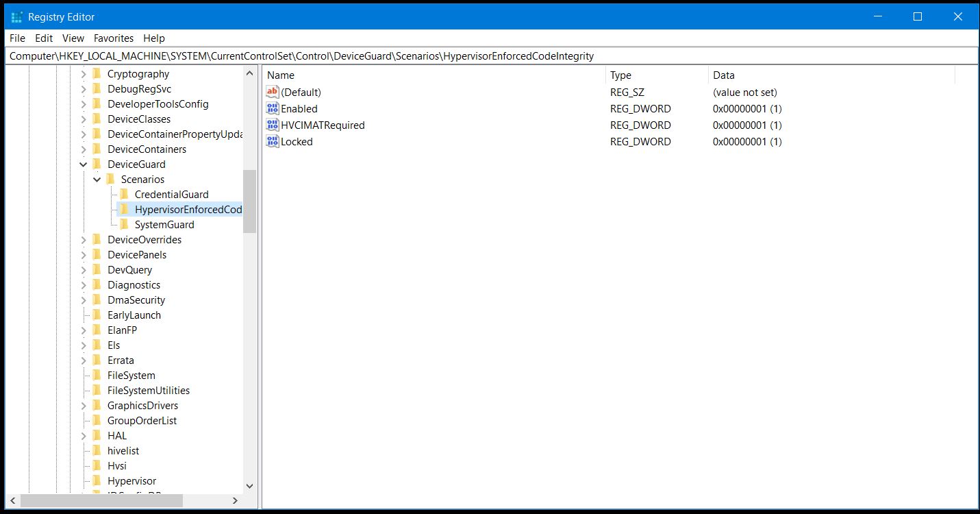Open the Favorites menu

point(114,38)
